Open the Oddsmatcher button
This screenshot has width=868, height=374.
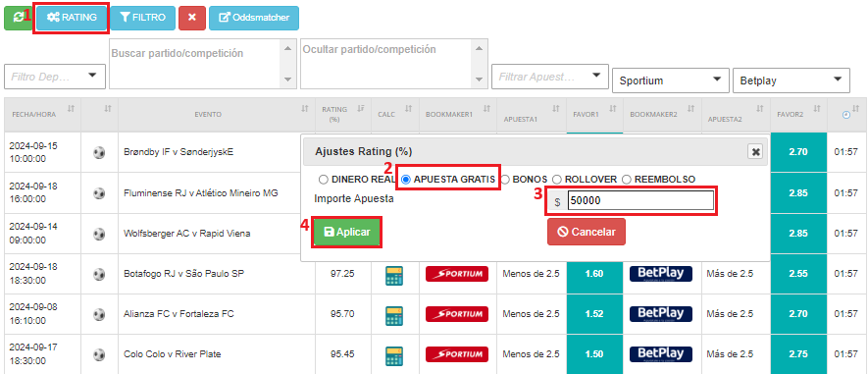point(254,18)
